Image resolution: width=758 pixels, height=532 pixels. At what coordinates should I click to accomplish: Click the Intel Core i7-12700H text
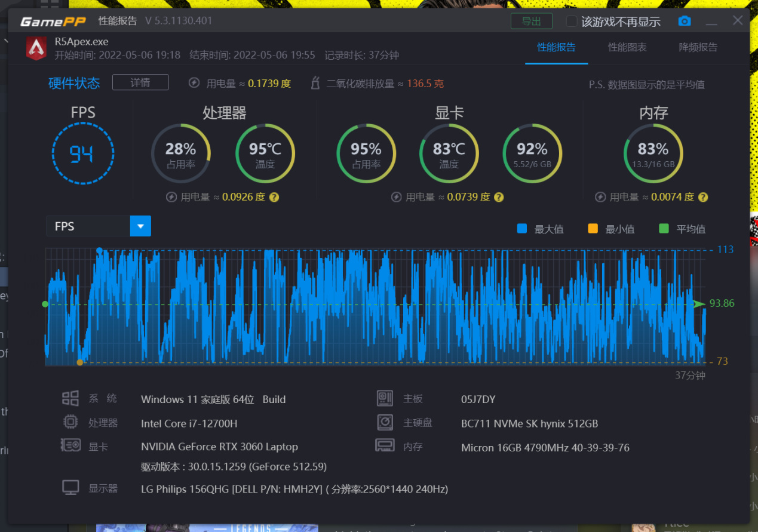189,423
